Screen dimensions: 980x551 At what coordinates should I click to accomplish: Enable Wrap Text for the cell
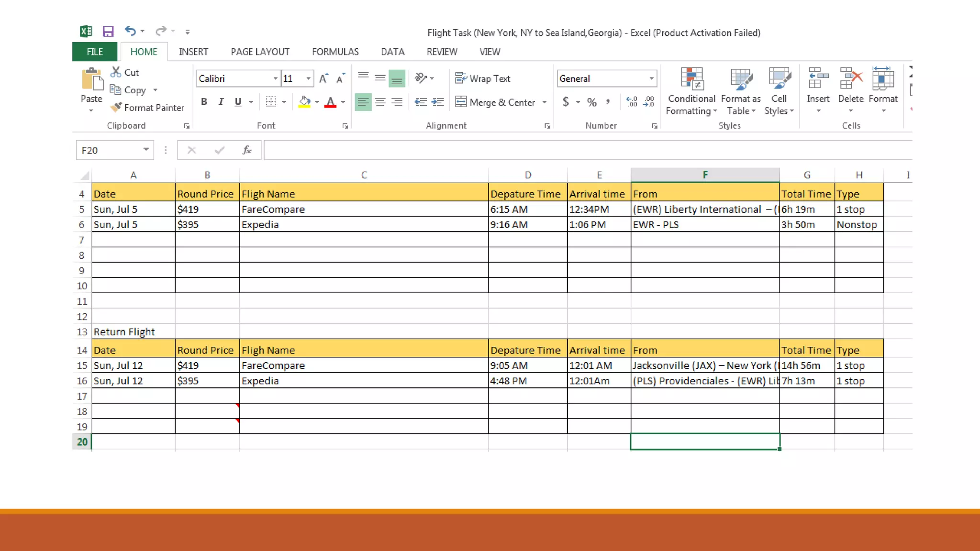click(483, 78)
